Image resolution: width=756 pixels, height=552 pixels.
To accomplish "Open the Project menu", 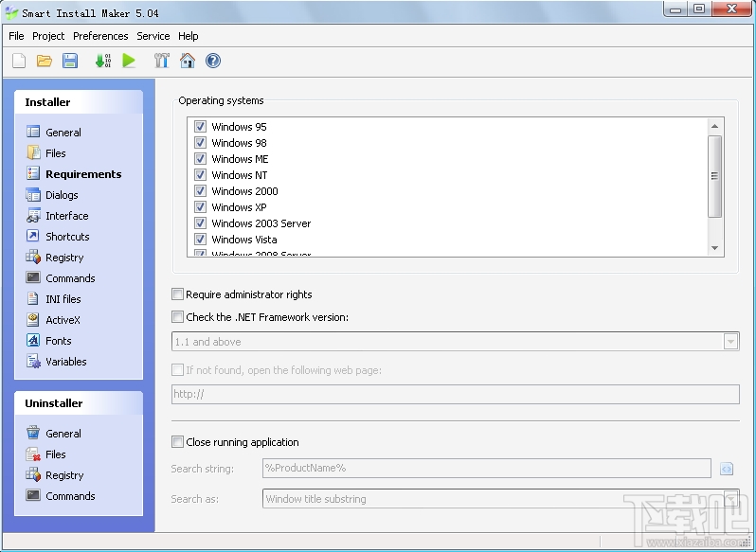I will [48, 36].
